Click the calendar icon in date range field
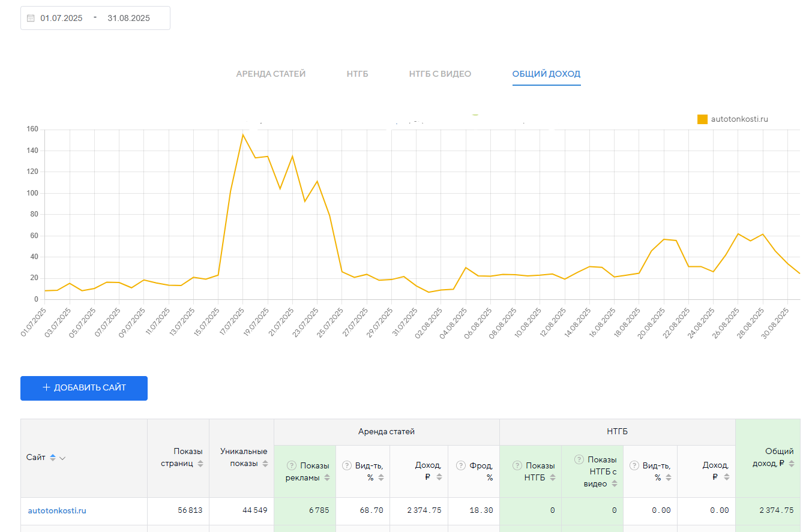The height and width of the screenshot is (532, 809). click(x=31, y=18)
